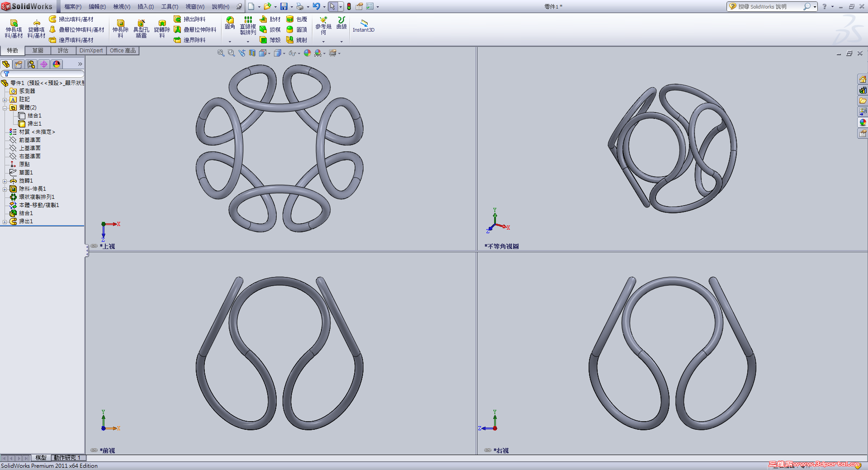Click the Zoom to Fit magnifier icon
This screenshot has width=868, height=470.
pyautogui.click(x=221, y=53)
